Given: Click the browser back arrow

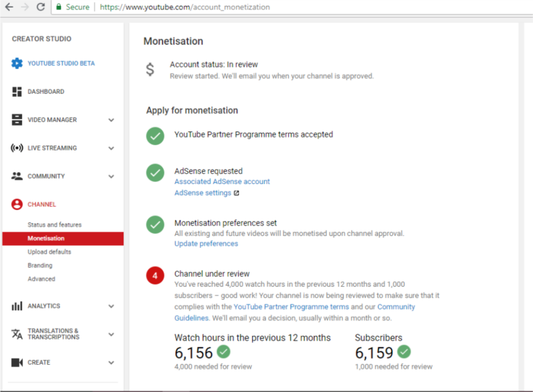Looking at the screenshot, I should [x=9, y=7].
